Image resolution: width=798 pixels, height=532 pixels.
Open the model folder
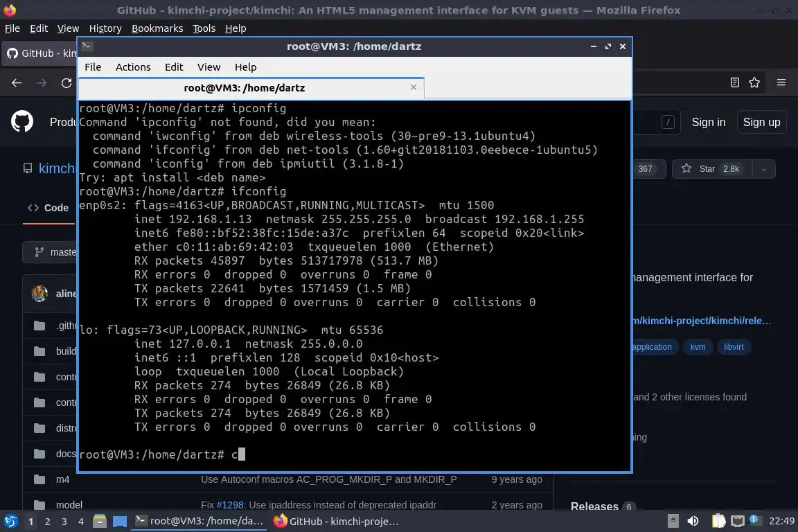[69, 505]
